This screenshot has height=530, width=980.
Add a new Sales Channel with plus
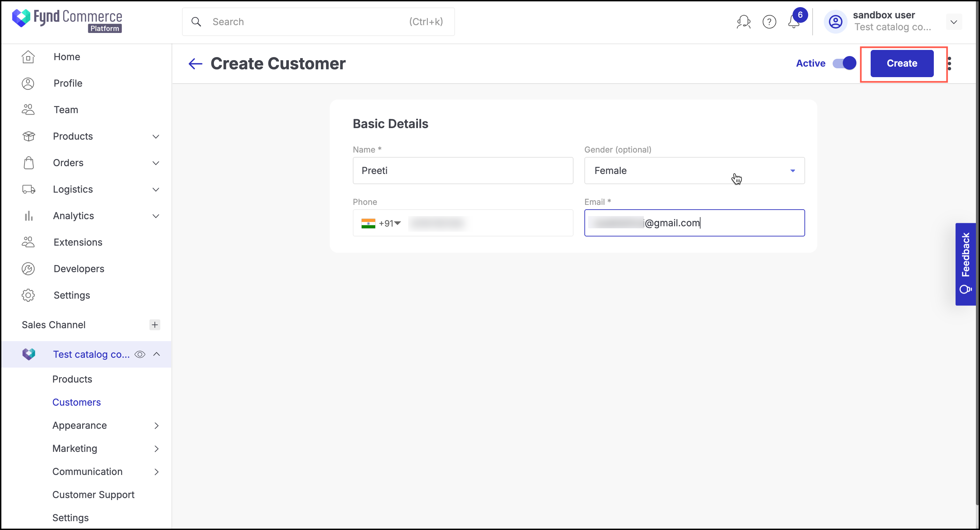[155, 325]
